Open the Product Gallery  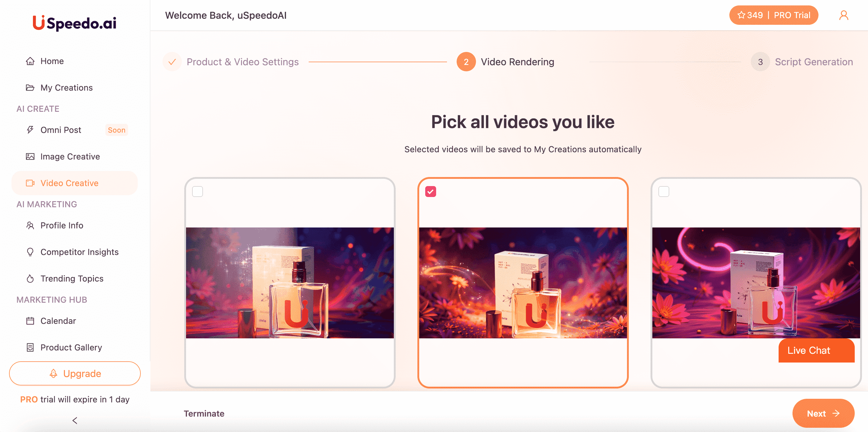point(71,347)
